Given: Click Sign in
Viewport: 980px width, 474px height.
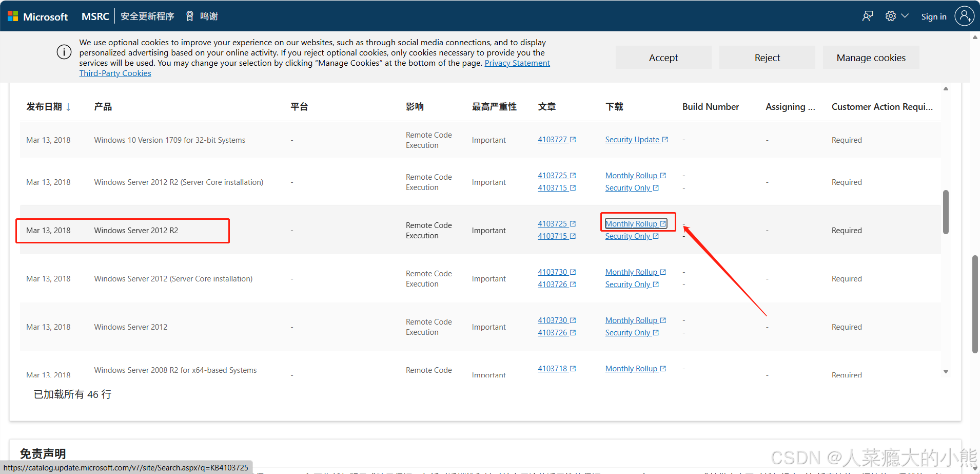Looking at the screenshot, I should pyautogui.click(x=934, y=16).
